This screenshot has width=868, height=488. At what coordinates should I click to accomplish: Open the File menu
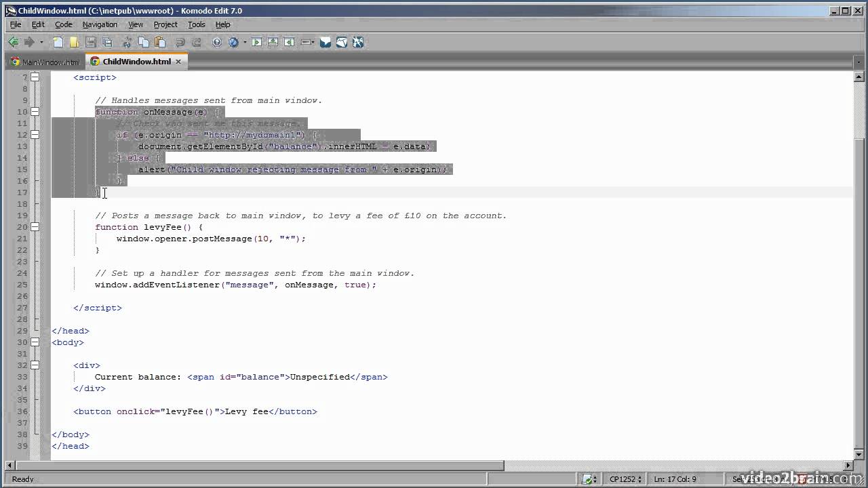pyautogui.click(x=16, y=24)
